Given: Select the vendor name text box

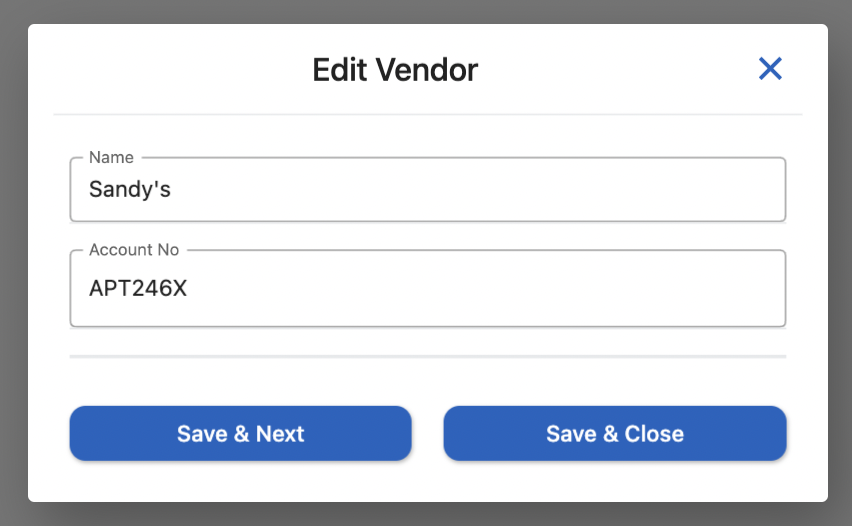Looking at the screenshot, I should click(x=427, y=189).
